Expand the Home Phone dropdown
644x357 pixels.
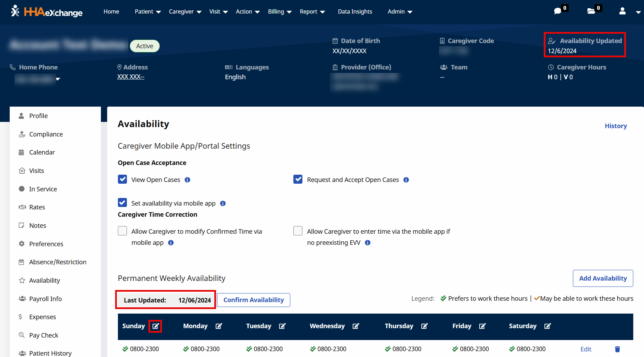coord(59,79)
